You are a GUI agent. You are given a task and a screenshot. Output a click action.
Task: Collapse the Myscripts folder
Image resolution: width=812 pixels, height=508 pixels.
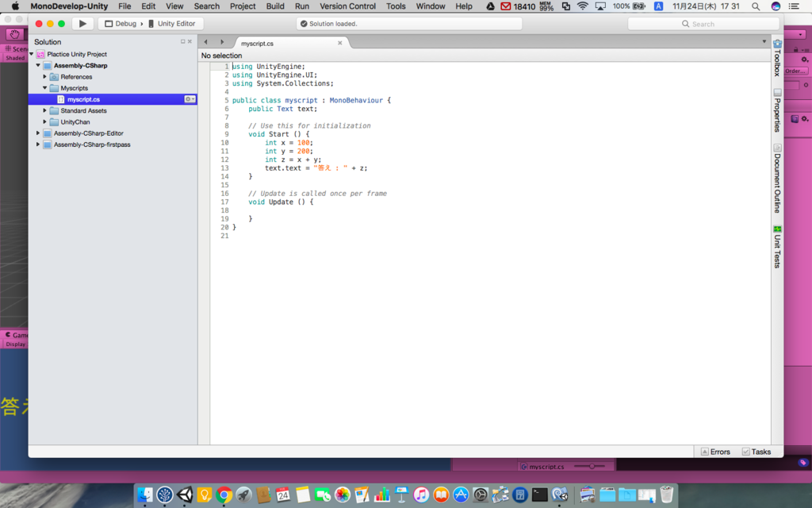point(44,88)
